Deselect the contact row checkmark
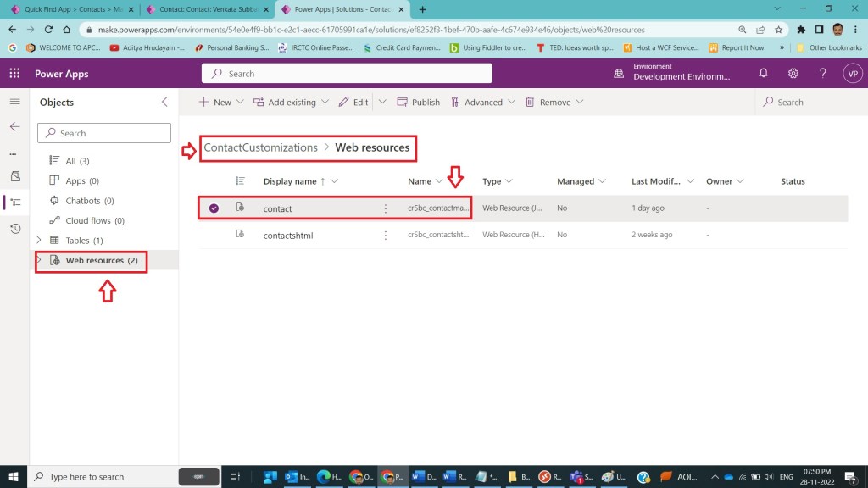 tap(214, 208)
